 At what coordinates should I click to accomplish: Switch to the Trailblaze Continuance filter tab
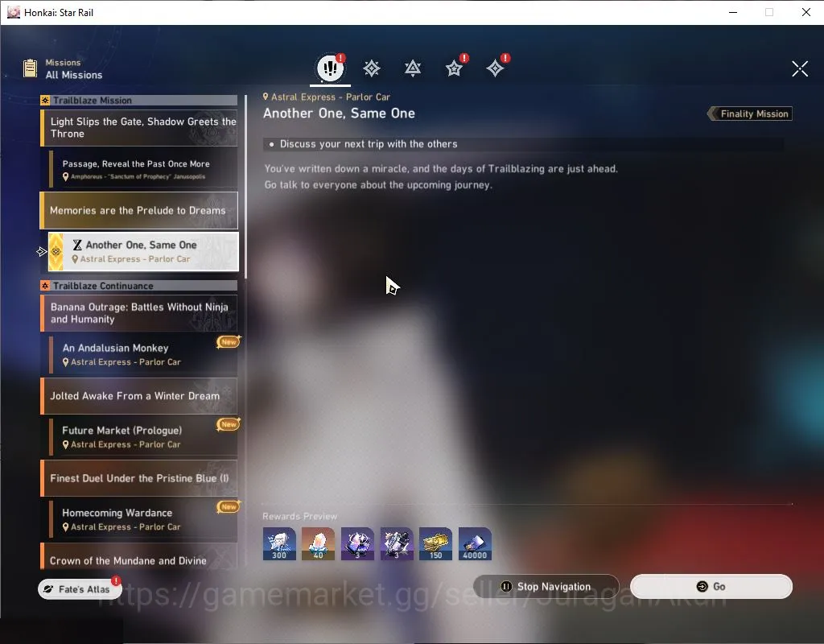pos(413,68)
